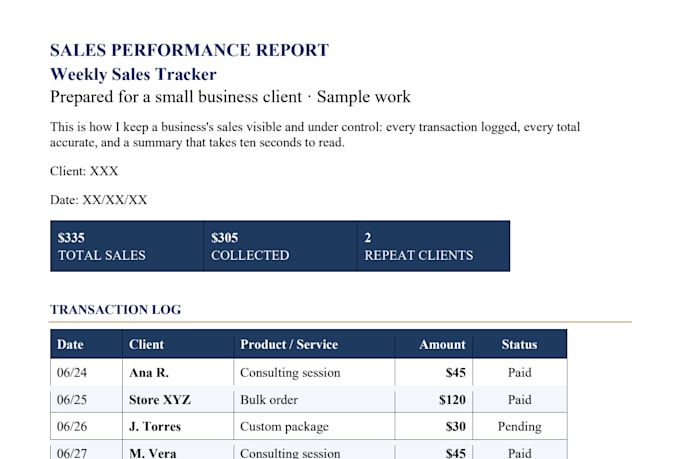Click the Pending status for J. Torres

520,426
